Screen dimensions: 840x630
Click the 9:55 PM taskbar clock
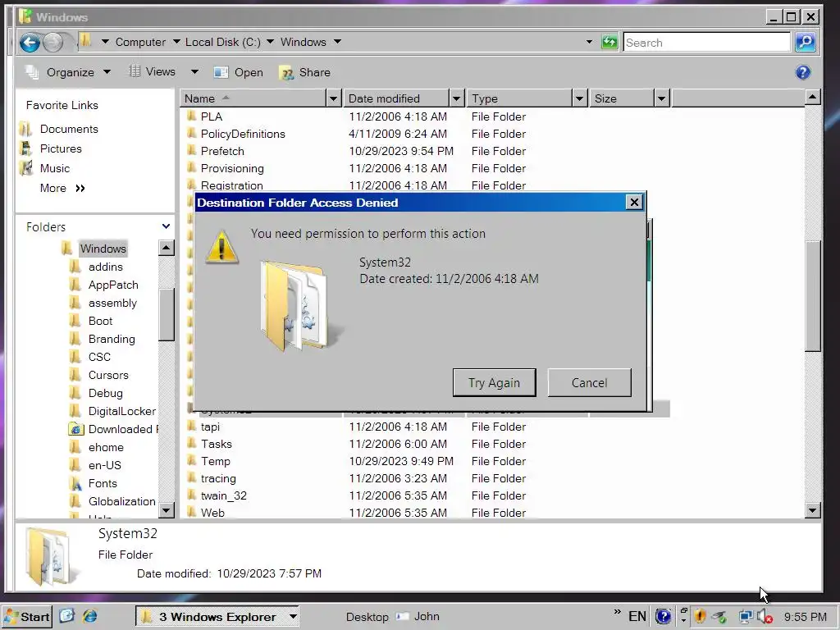(806, 617)
